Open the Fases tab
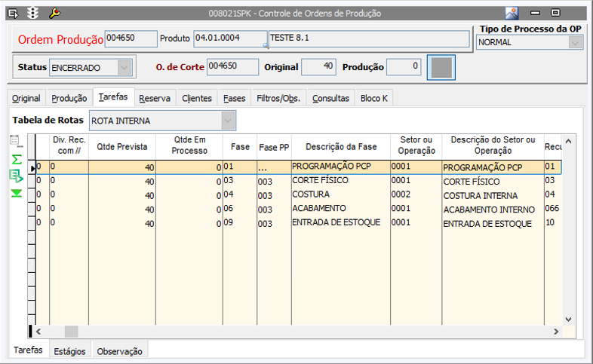 234,99
